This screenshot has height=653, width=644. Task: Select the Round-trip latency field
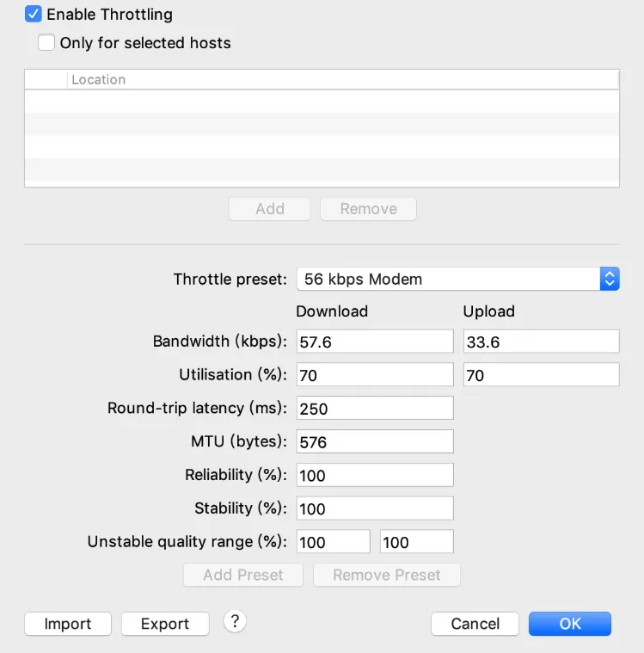coord(374,409)
